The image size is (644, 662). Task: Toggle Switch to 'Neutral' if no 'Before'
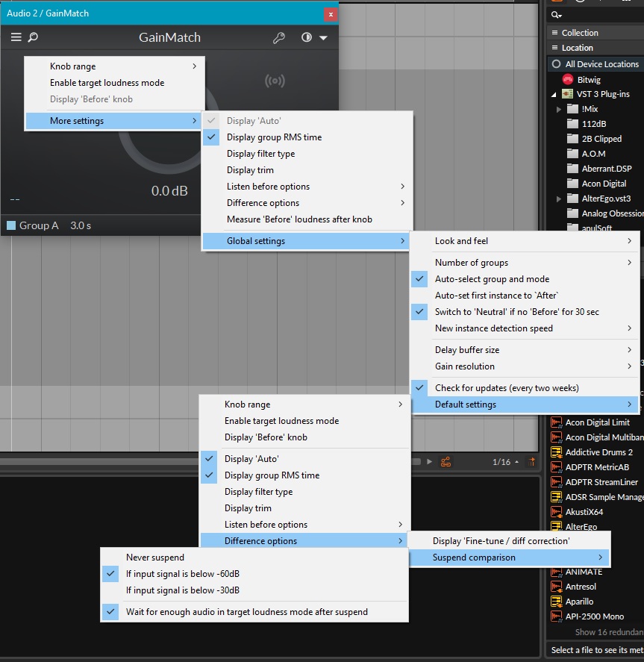point(525,312)
